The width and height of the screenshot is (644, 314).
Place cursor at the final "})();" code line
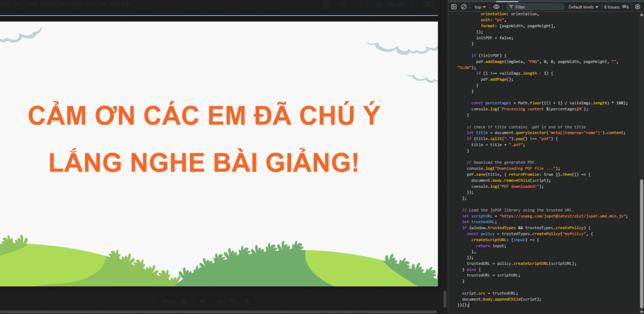[x=469, y=305]
